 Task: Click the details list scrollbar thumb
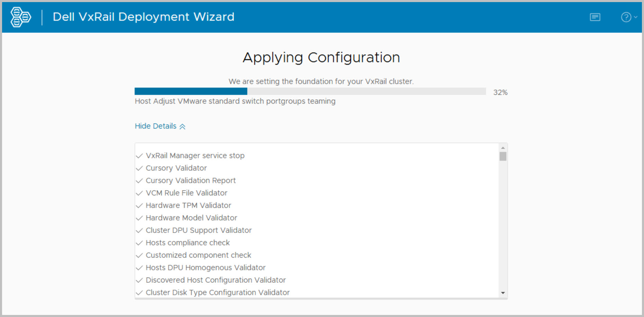pyautogui.click(x=503, y=157)
